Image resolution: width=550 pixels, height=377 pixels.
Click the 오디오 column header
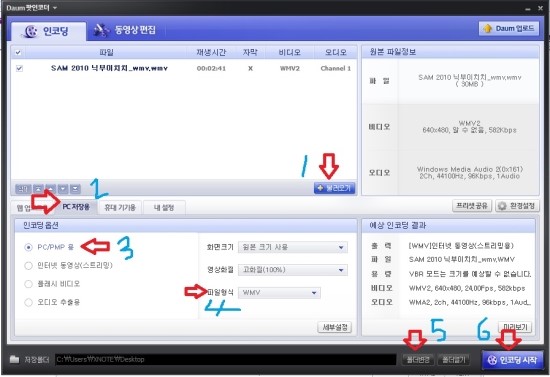(335, 53)
